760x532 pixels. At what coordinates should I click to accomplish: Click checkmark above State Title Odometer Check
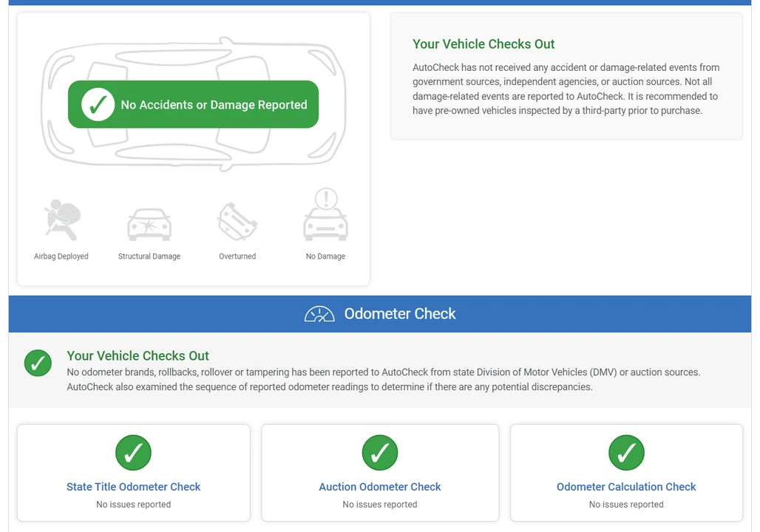pyautogui.click(x=133, y=452)
